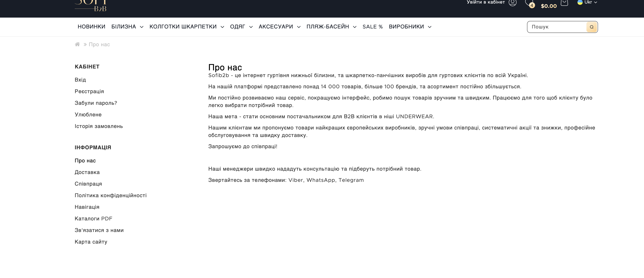Click the Sofi B2B logo
This screenshot has width=644, height=278.
[91, 5]
